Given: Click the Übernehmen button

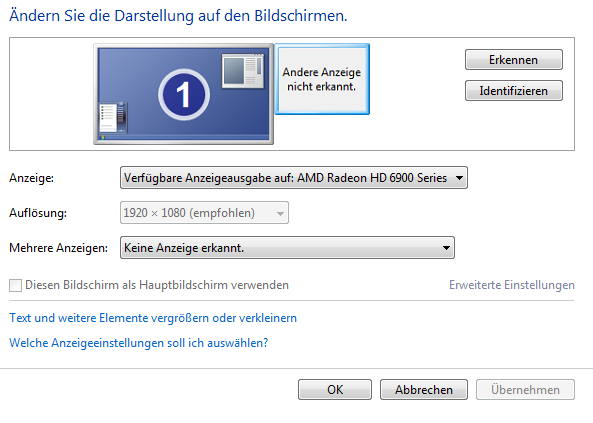Looking at the screenshot, I should coord(525,390).
